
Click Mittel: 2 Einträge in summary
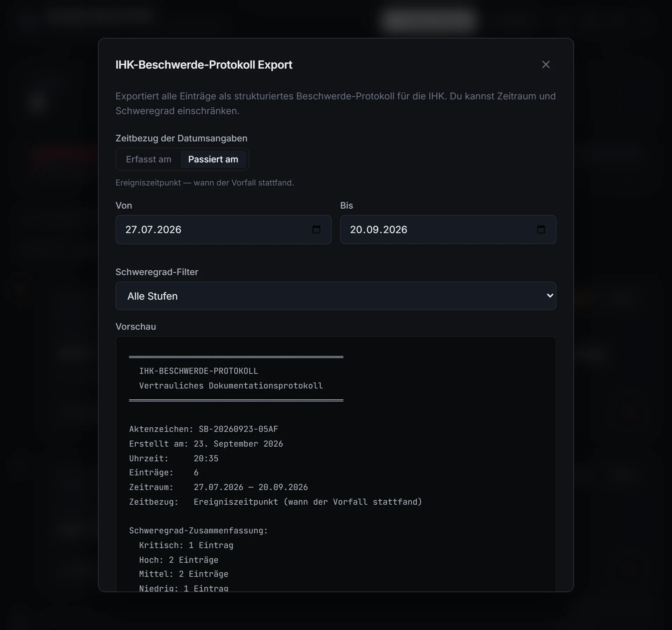[184, 574]
